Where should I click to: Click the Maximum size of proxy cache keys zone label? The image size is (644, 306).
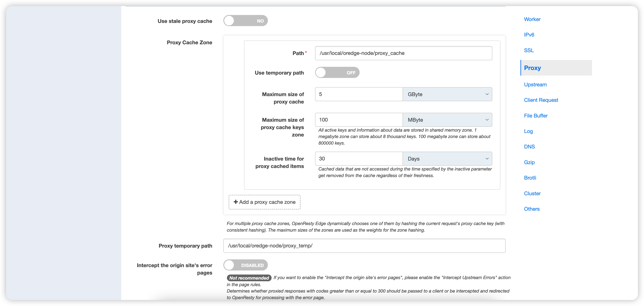(x=282, y=127)
